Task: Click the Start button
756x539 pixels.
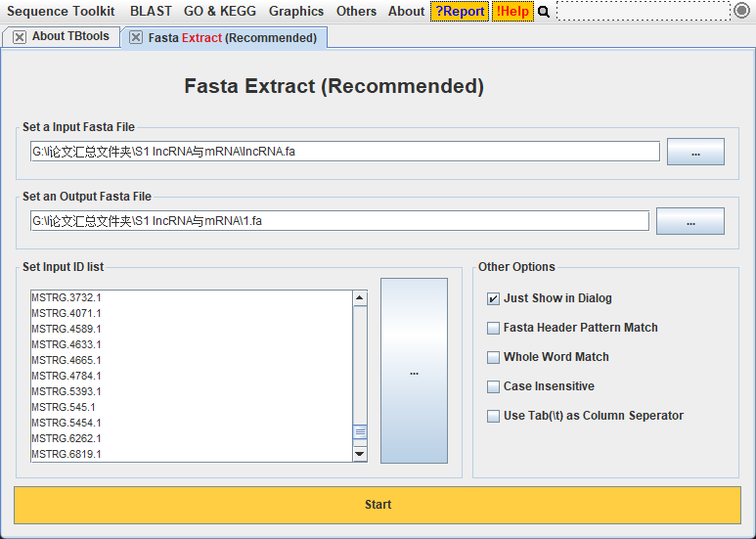Action: 378,506
